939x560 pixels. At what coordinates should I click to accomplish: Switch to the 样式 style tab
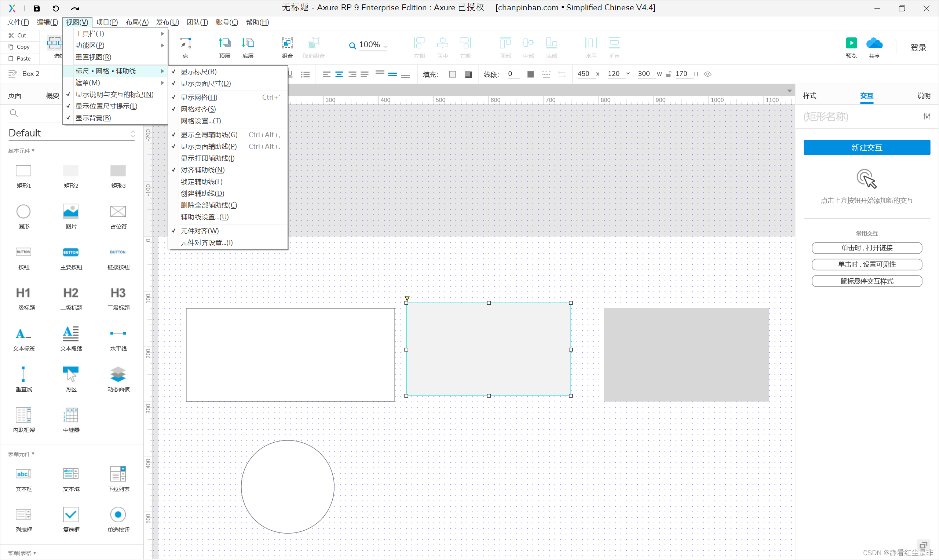809,96
